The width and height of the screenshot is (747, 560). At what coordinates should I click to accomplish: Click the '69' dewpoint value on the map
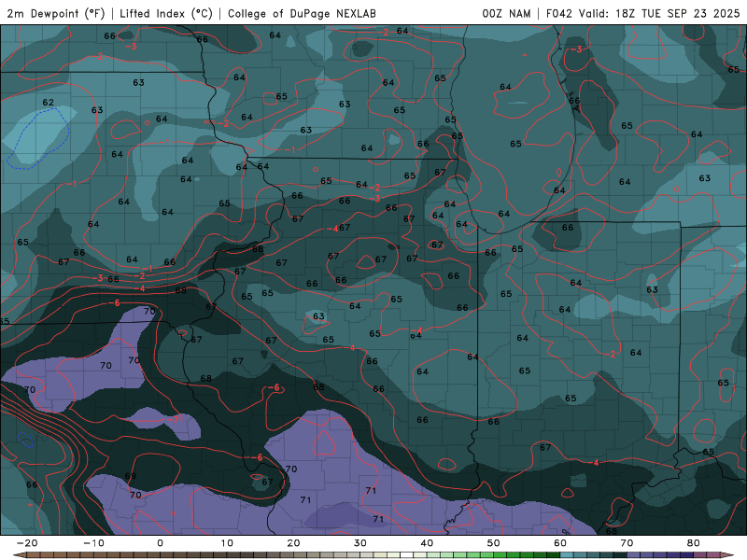pos(130,476)
